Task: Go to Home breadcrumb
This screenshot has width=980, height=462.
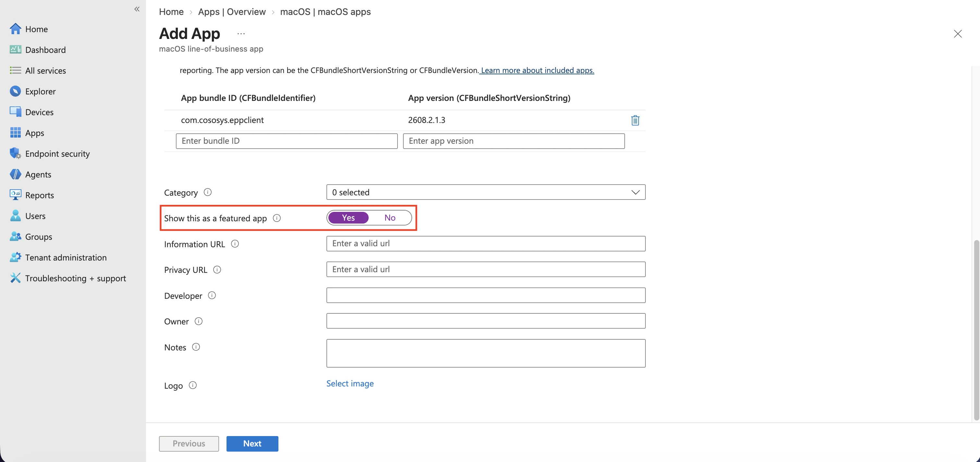Action: [171, 12]
